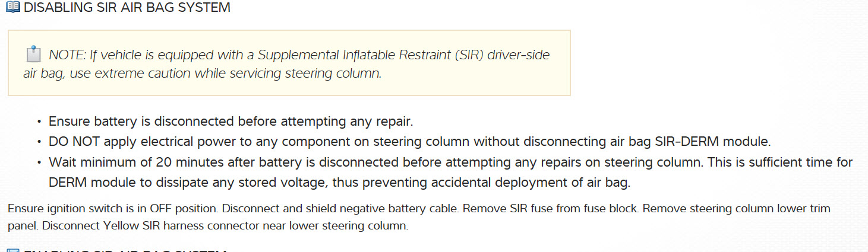Click the book icon beside DISABLING heading
Image resolution: width=868 pixels, height=252 pixels.
pyautogui.click(x=12, y=8)
